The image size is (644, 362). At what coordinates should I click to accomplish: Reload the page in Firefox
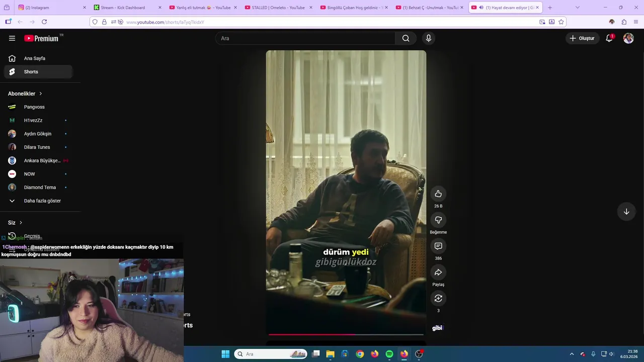tap(44, 22)
